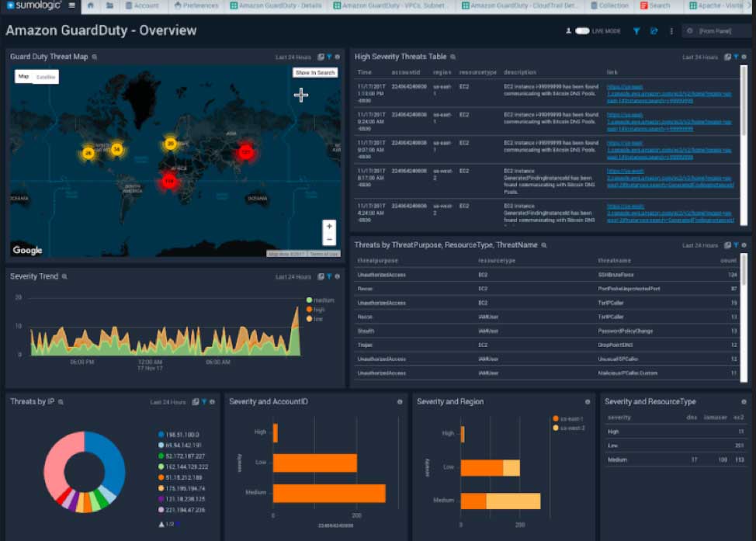Viewport: 756px width, 541px height.
Task: Toggle 52.172.187.227 in Threats by IP legend
Action: (x=182, y=456)
